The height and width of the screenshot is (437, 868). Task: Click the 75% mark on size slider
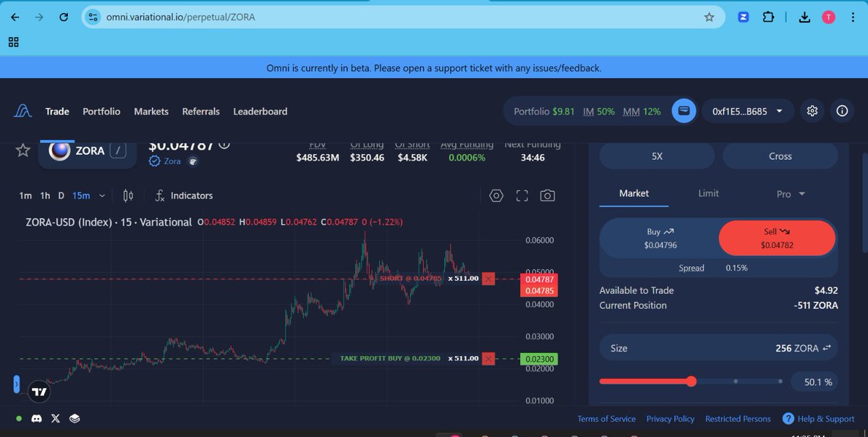click(736, 381)
